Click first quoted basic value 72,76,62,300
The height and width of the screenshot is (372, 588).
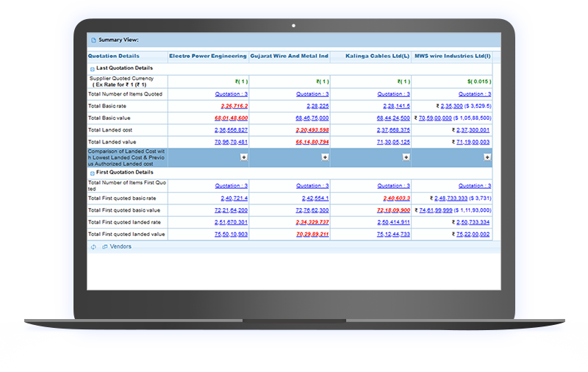tap(312, 210)
